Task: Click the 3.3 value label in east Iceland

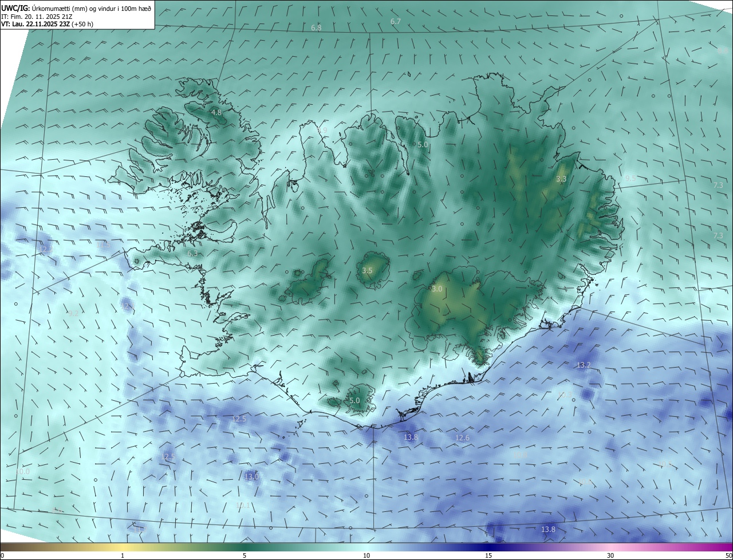Action: tap(561, 179)
